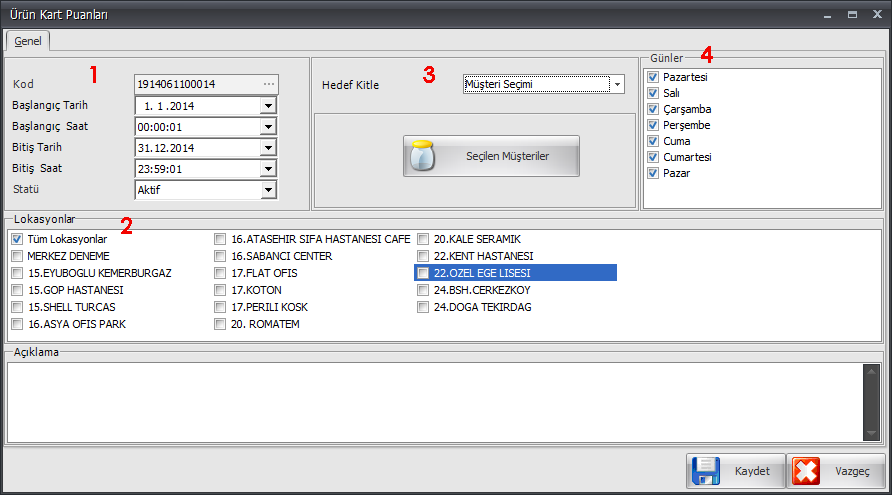Expand the Bitiş Saat dropdown
The width and height of the screenshot is (892, 495).
tap(268, 169)
